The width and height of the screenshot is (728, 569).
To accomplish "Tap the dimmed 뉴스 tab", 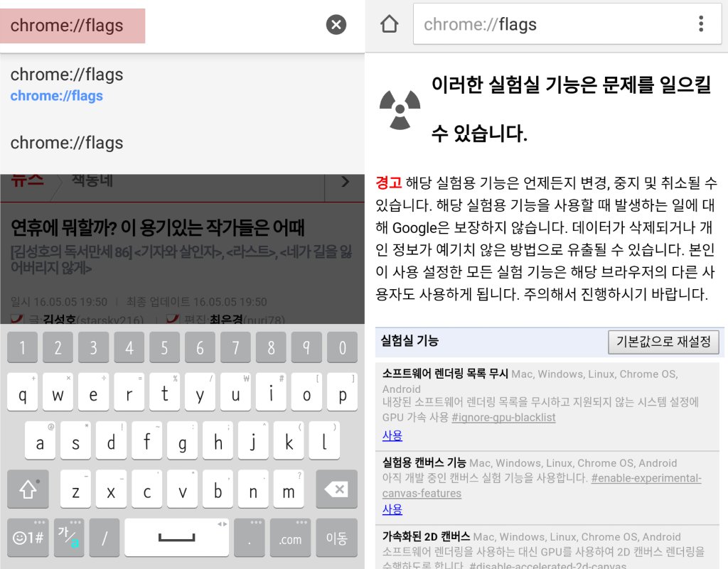I will point(28,181).
